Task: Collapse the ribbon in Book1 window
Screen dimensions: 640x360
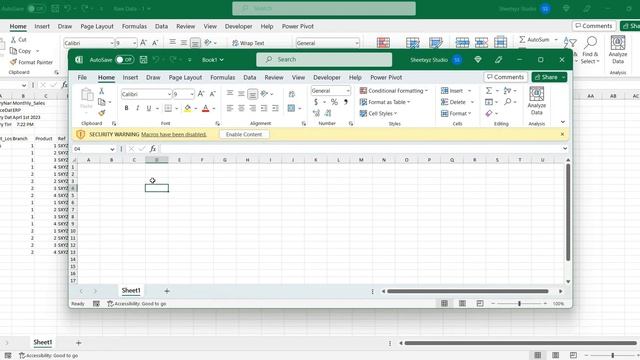Action: pos(563,122)
